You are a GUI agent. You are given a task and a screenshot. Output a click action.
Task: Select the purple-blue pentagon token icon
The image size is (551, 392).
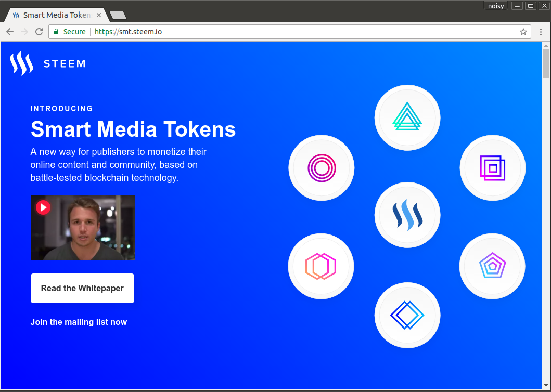pyautogui.click(x=492, y=266)
